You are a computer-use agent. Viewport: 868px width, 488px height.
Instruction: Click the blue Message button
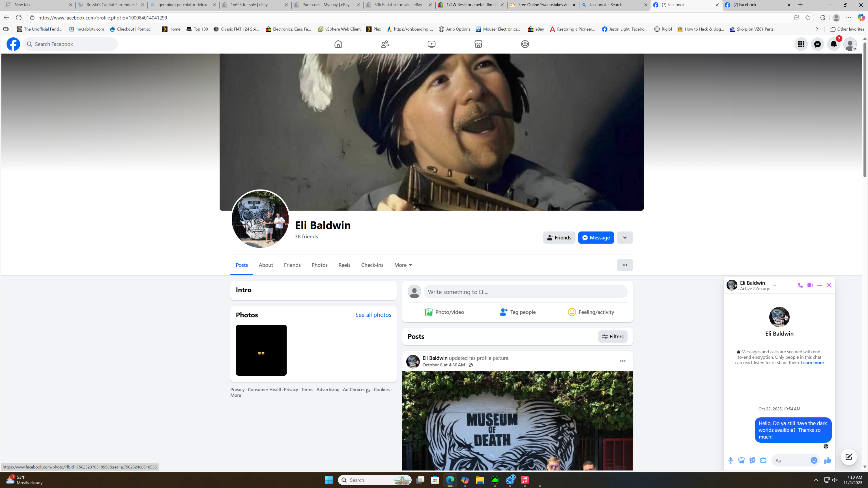[x=596, y=238]
